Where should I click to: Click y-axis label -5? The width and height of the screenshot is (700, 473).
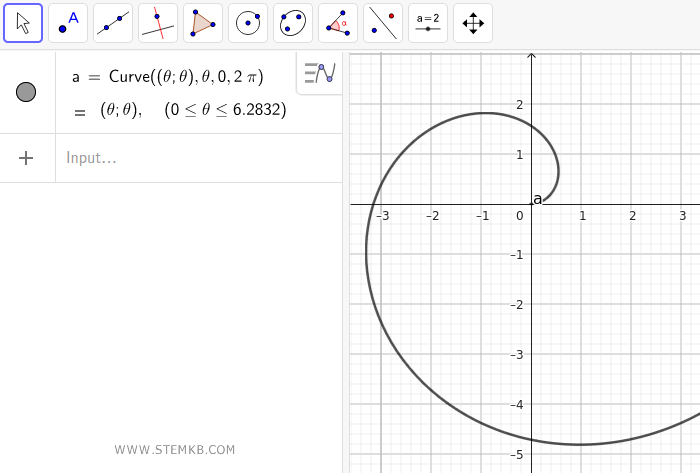tap(517, 455)
